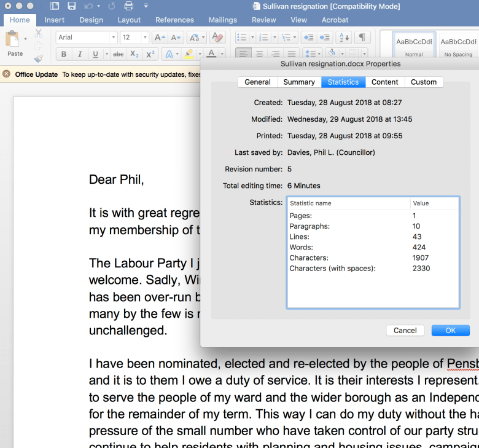
Task: Toggle Italic formatting
Action: point(80,54)
